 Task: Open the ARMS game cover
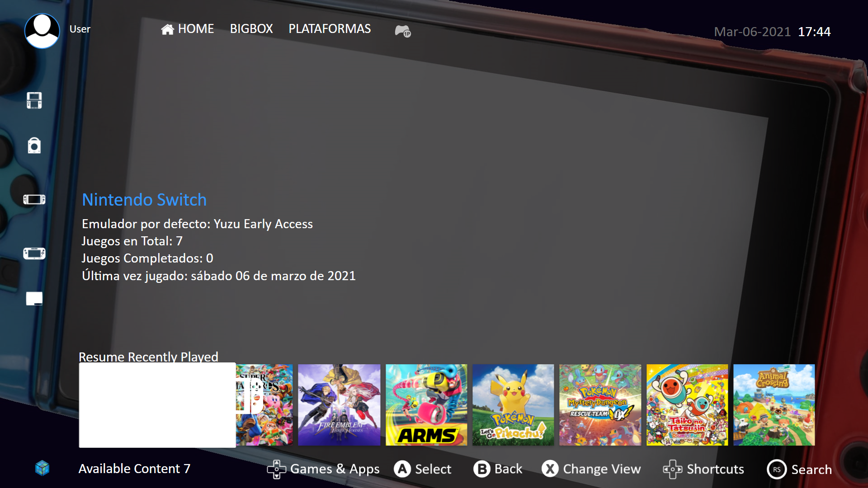coord(426,405)
